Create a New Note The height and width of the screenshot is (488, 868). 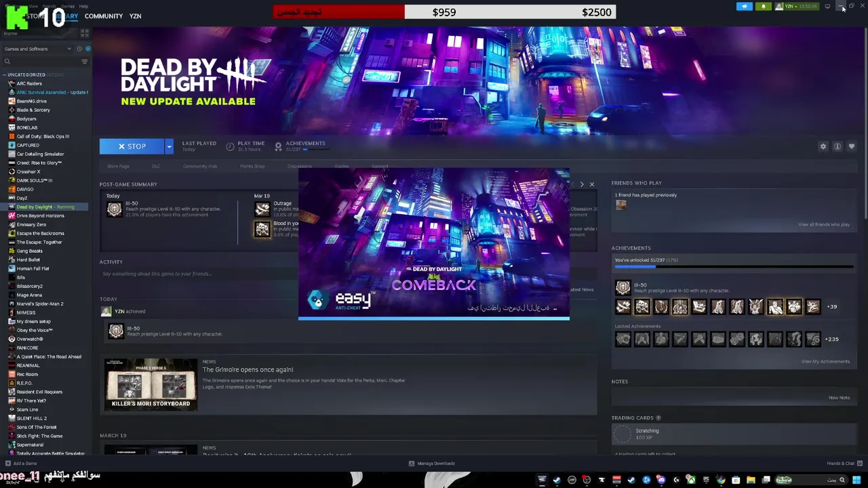(839, 398)
